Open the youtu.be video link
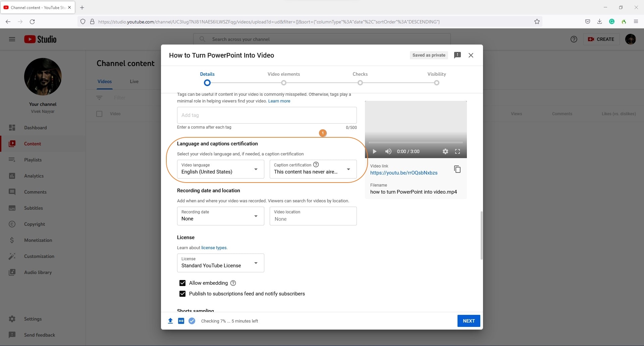The image size is (644, 346). click(404, 173)
